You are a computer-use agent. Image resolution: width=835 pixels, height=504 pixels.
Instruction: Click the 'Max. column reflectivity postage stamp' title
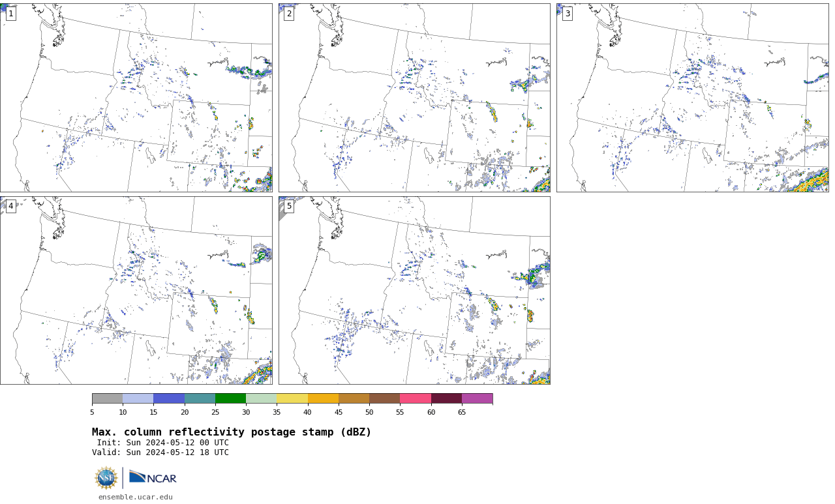tap(232, 432)
